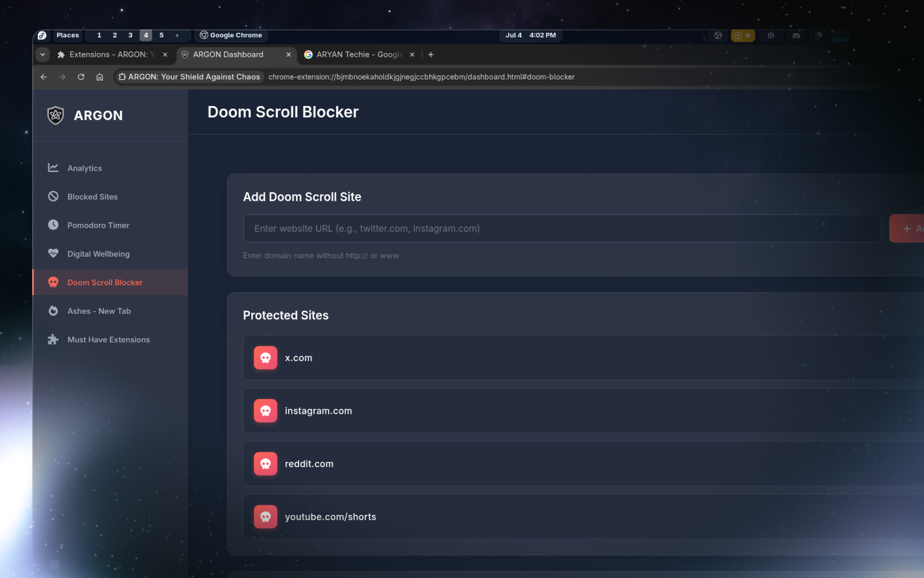
Task: Switch to workspace 5
Action: [x=162, y=35]
